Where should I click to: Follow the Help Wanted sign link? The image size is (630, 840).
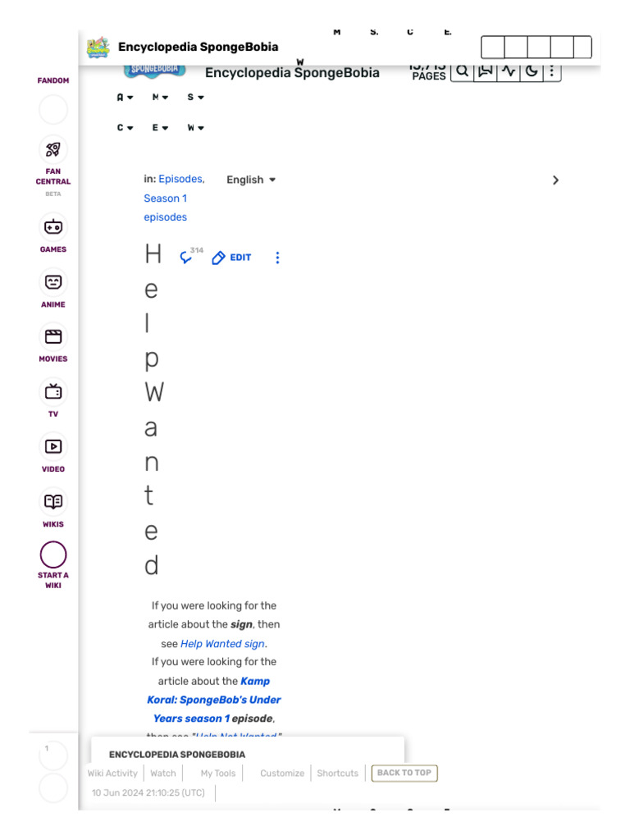tap(223, 644)
